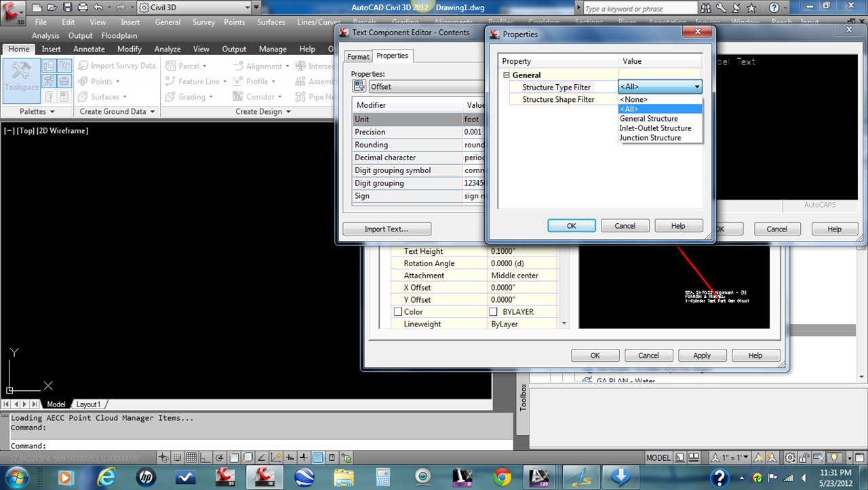The height and width of the screenshot is (490, 868).
Task: Click the key-shaped sign-in icon in title bar
Action: 722,8
